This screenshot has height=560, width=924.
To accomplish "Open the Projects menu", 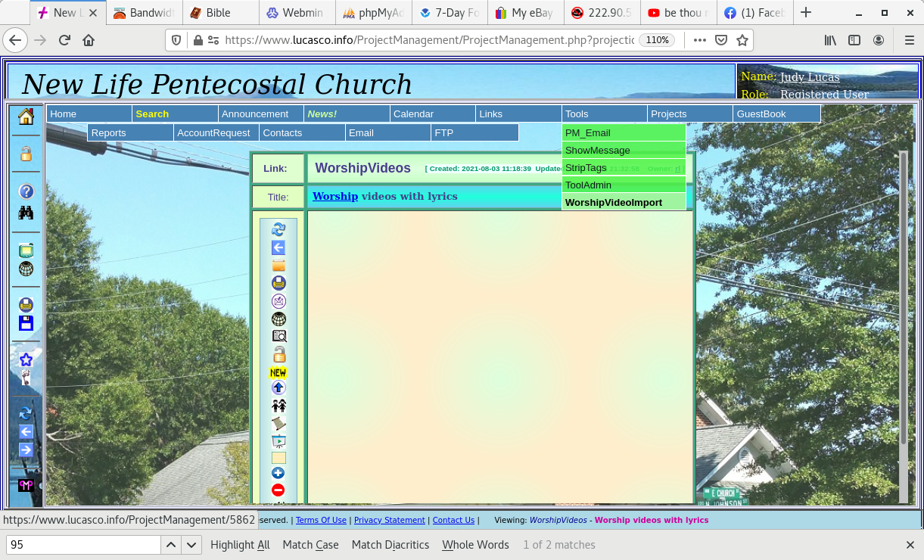I will coord(669,114).
